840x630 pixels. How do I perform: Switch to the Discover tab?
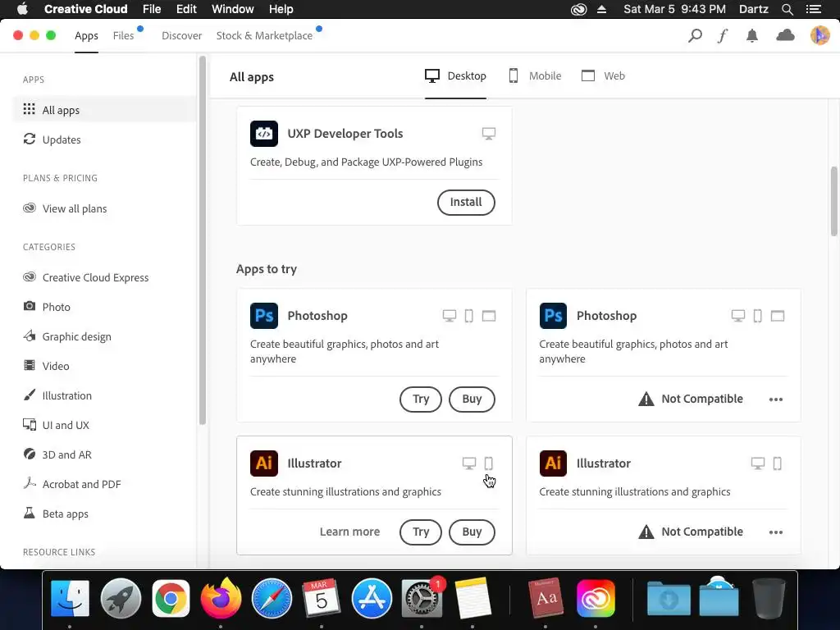181,36
